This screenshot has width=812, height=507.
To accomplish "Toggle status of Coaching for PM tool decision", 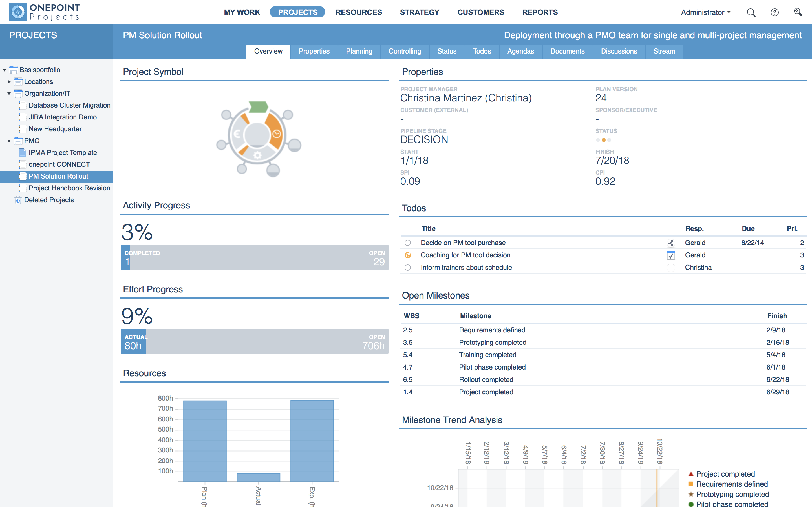I will click(408, 255).
